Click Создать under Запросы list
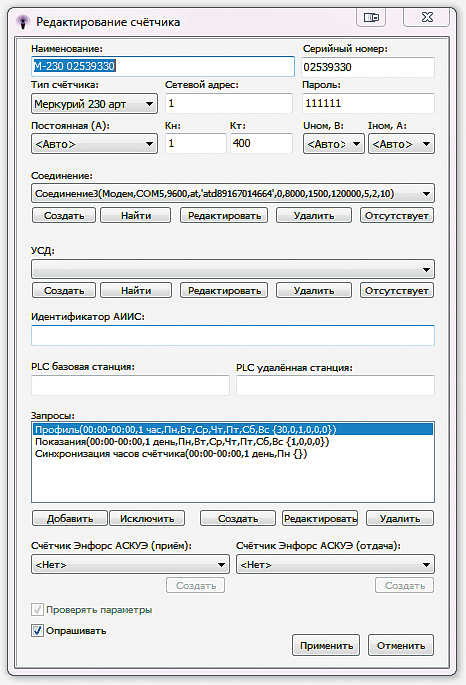The height and width of the screenshot is (685, 466). [x=238, y=519]
